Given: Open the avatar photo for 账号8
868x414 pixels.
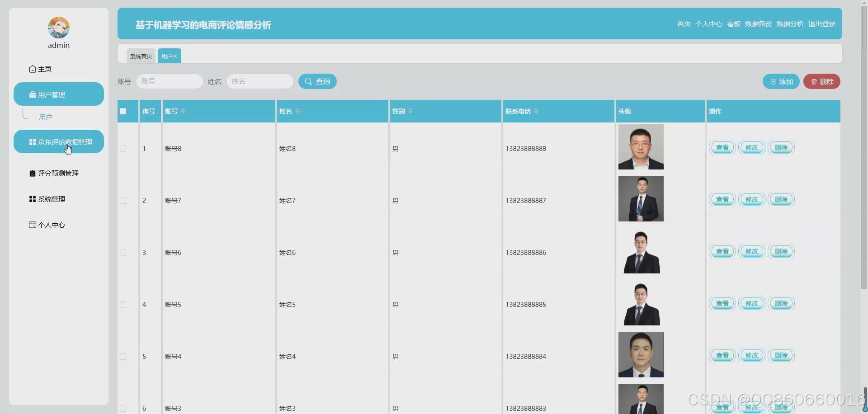Looking at the screenshot, I should [x=641, y=147].
